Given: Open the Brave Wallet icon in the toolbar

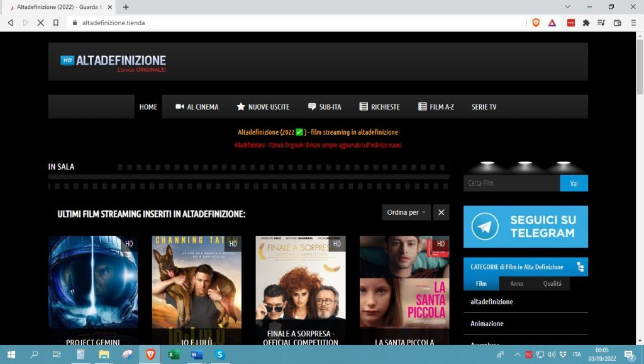Looking at the screenshot, I should pyautogui.click(x=617, y=23).
